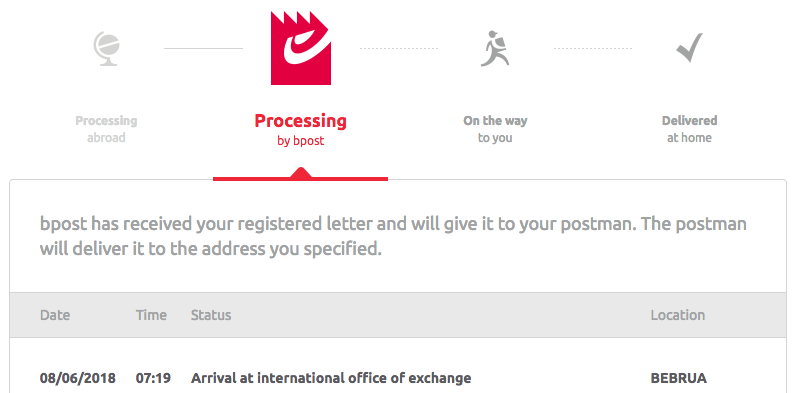Click the Location column header
This screenshot has width=794, height=393.
click(x=678, y=315)
